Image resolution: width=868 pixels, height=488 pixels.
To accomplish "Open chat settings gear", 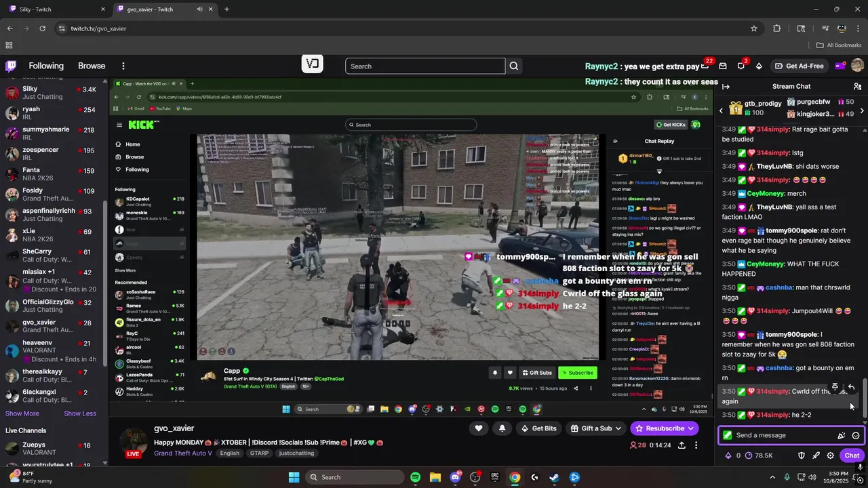I will click(830, 455).
